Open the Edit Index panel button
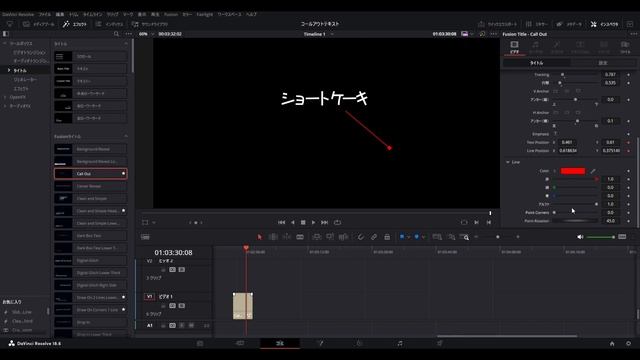This screenshot has width=640, height=360. point(109,24)
